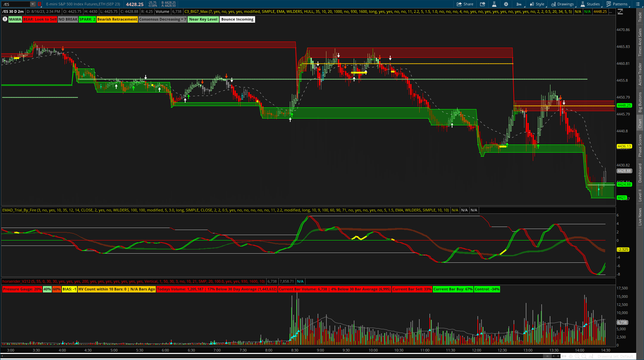The image size is (644, 360).
Task: Click the yellow 4436.13 price axis tag
Action: click(x=624, y=146)
